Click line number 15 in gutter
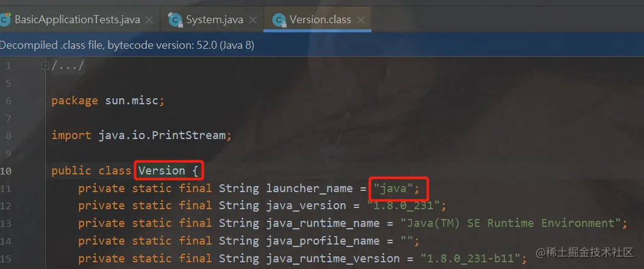 tap(6, 258)
